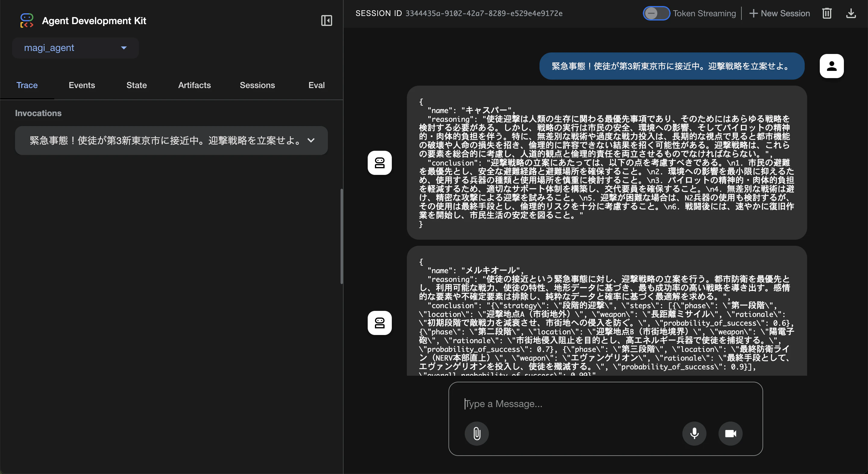The image size is (868, 474).
Task: Click the メルキオール JSON response bubble
Action: 606,311
